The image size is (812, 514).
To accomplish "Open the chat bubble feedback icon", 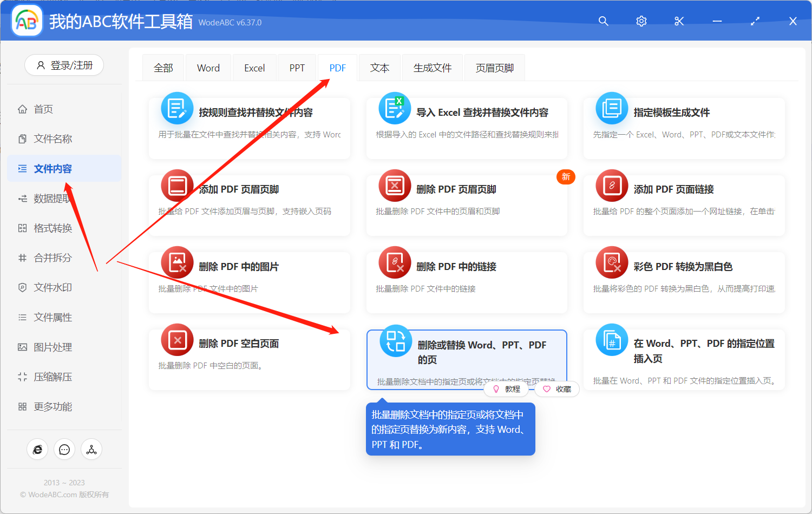I will (64, 450).
